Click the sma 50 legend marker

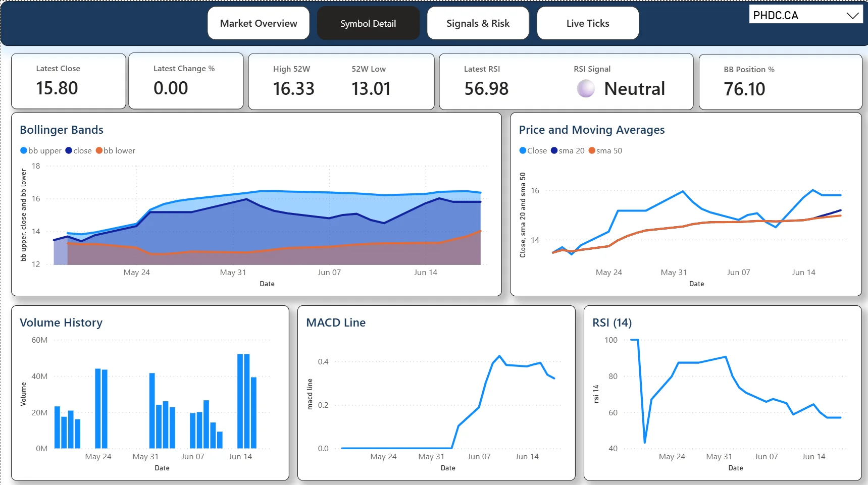(x=592, y=150)
